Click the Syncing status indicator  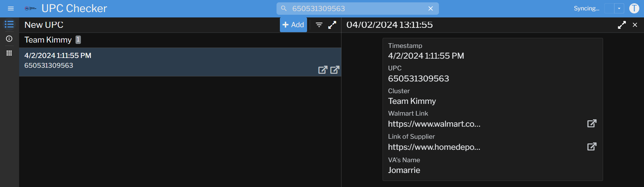pos(586,8)
